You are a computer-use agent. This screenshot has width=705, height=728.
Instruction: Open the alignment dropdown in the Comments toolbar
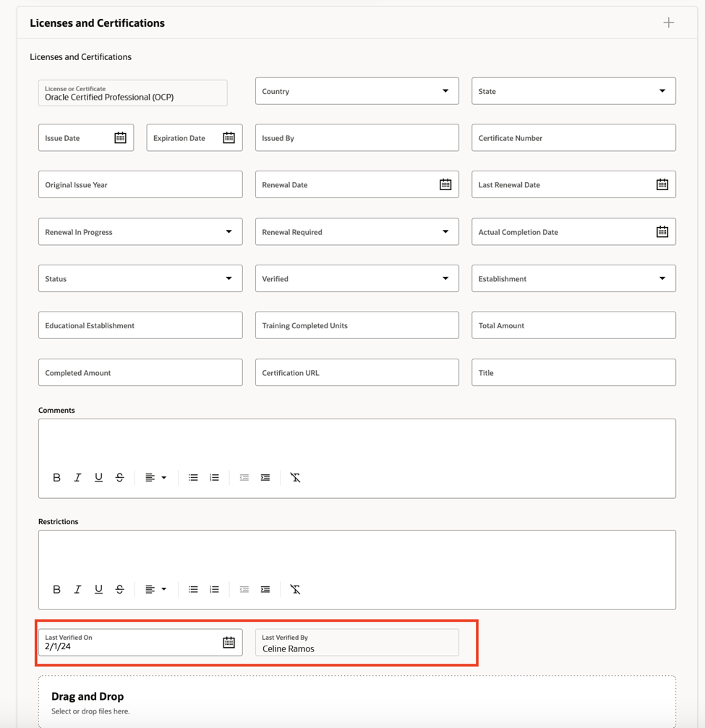coord(155,478)
